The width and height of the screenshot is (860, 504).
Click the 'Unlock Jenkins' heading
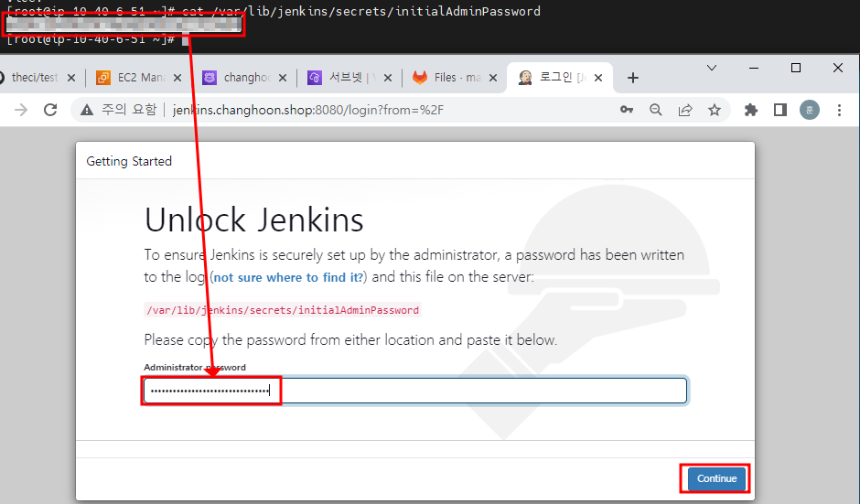(254, 220)
